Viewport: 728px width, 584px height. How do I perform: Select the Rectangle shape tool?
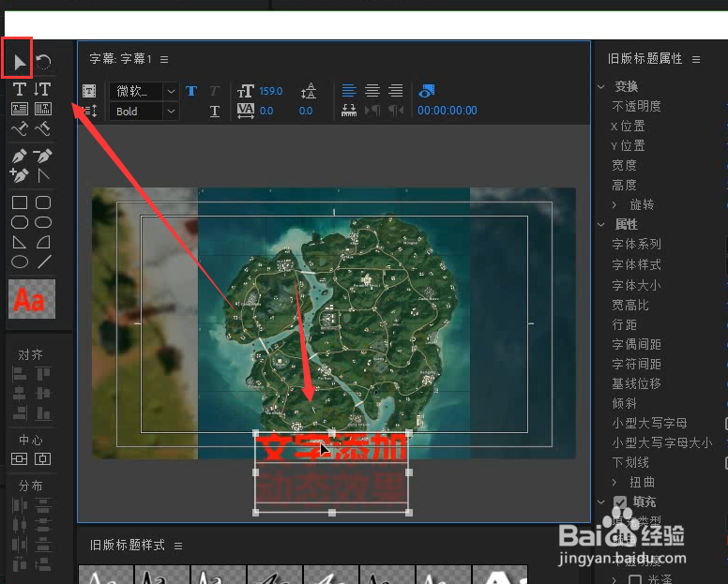(x=20, y=202)
